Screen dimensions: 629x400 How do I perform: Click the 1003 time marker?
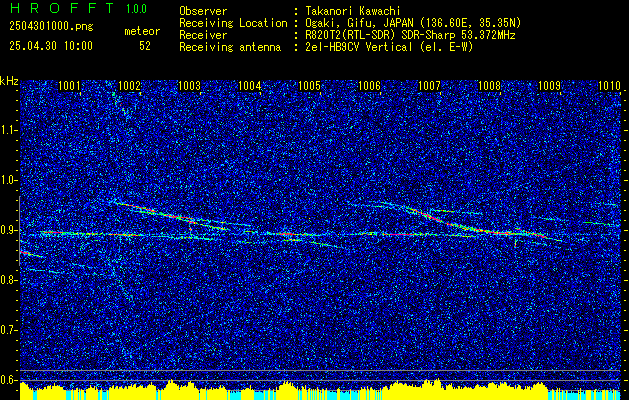(x=189, y=86)
